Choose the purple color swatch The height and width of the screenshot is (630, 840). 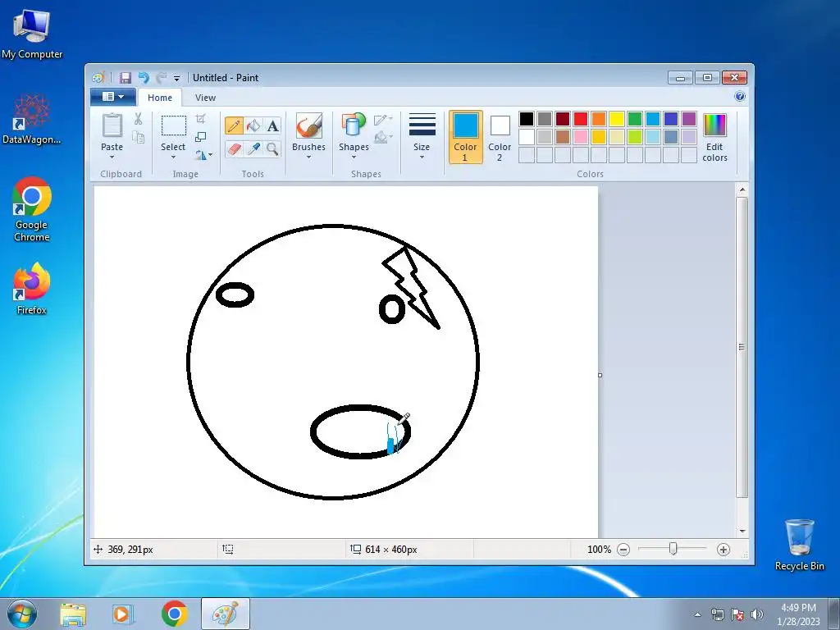pos(689,118)
